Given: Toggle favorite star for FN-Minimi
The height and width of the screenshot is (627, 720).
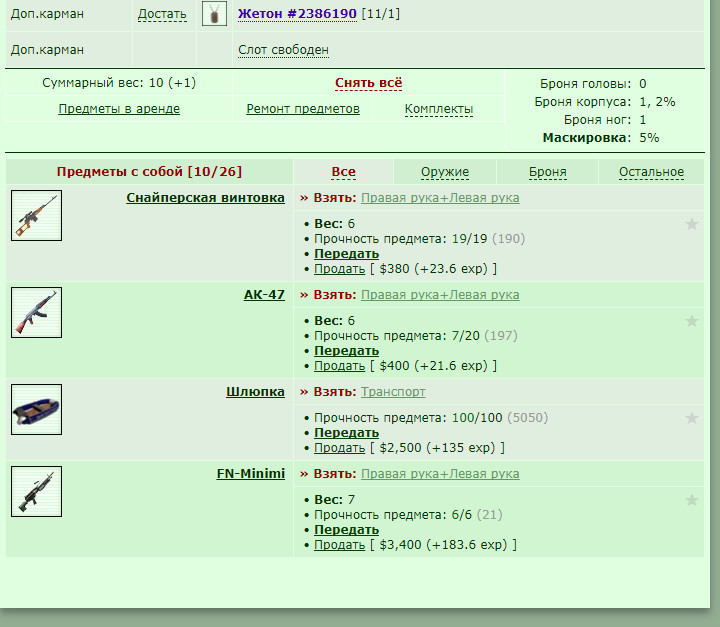Looking at the screenshot, I should click(692, 500).
